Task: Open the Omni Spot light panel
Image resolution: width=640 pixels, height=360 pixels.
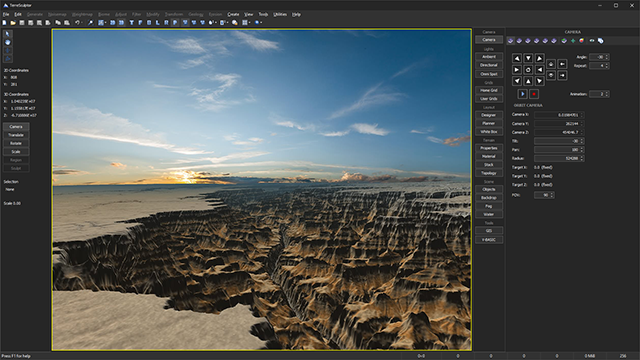Action: (489, 74)
